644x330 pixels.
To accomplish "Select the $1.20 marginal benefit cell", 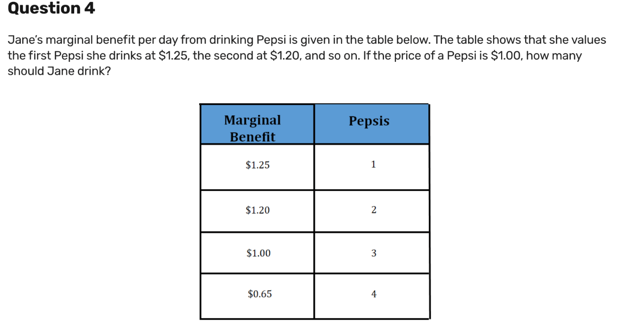I will click(257, 211).
